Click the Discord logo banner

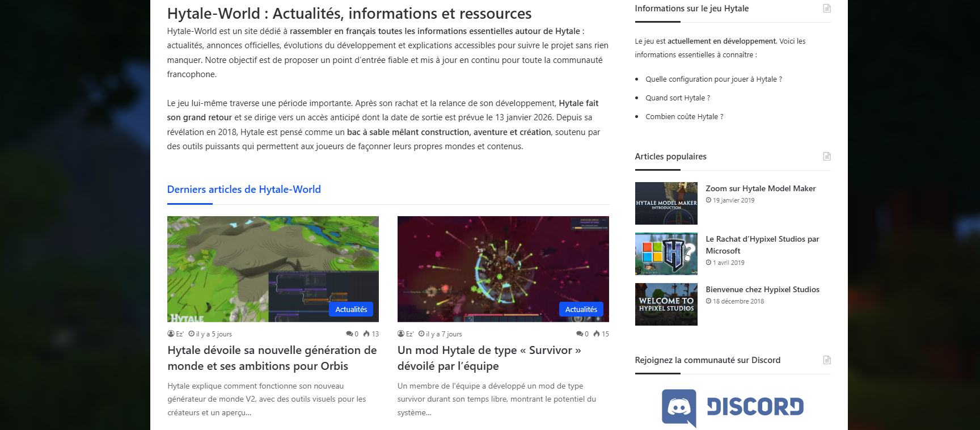pos(732,407)
